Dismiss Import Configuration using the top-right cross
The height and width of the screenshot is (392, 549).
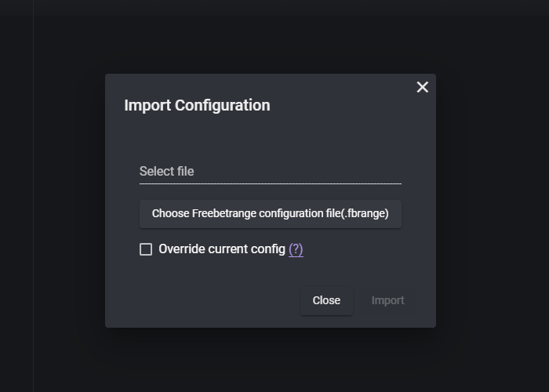[422, 87]
